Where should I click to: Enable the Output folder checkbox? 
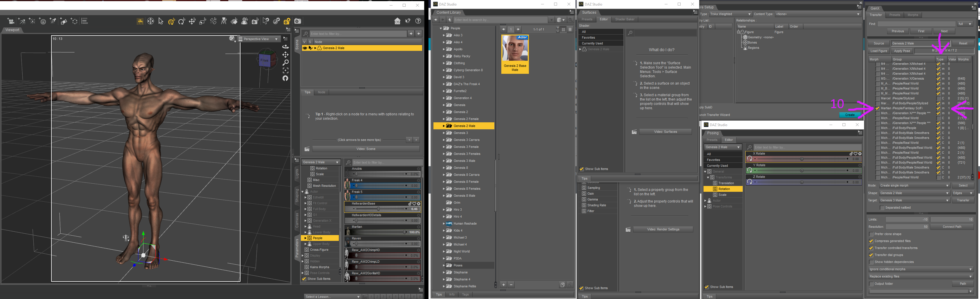click(x=871, y=284)
